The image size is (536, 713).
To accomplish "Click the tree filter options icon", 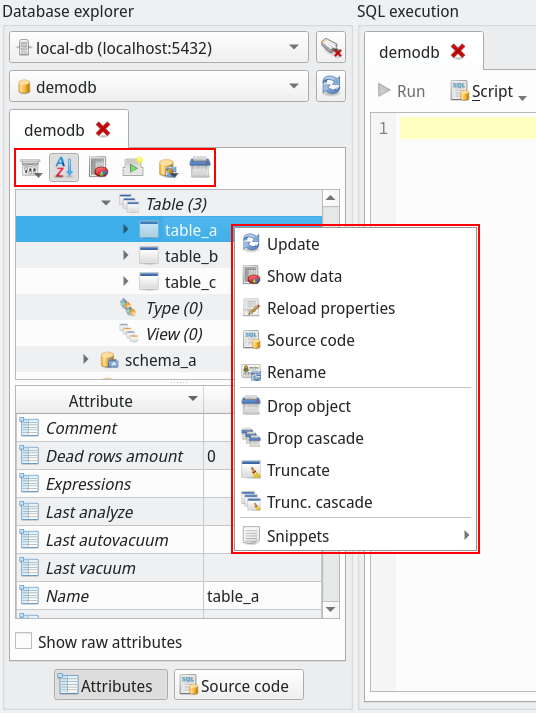I will coord(31,167).
